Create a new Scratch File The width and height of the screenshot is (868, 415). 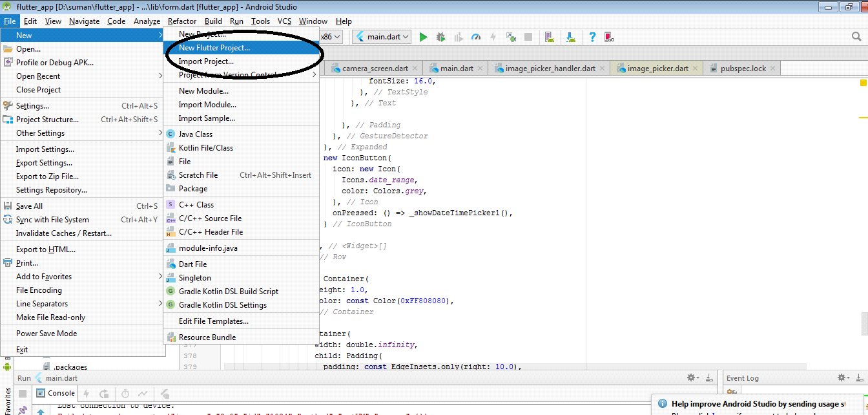tap(241, 175)
